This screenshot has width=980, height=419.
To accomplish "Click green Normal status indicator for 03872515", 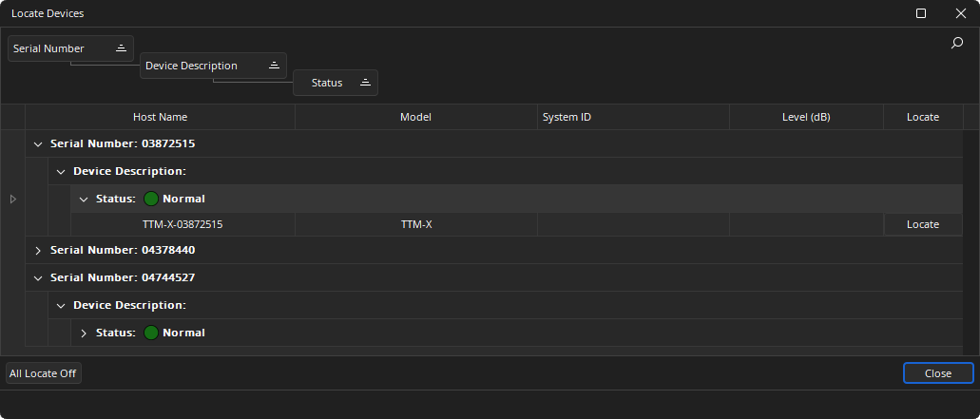I will click(151, 200).
